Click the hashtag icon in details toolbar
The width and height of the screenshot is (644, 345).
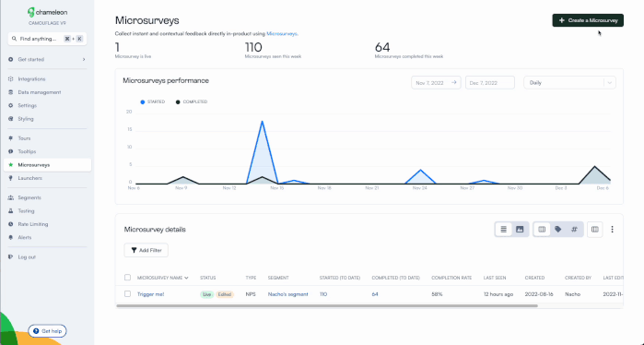(574, 230)
